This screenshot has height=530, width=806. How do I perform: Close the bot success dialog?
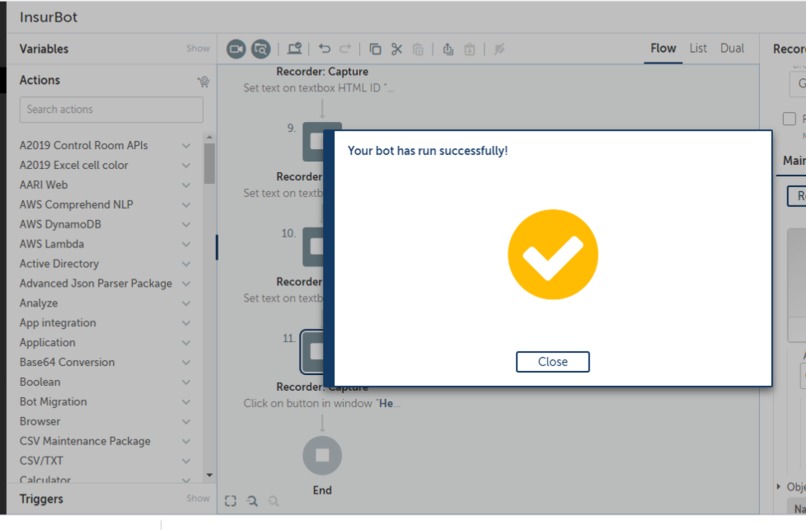pyautogui.click(x=553, y=361)
